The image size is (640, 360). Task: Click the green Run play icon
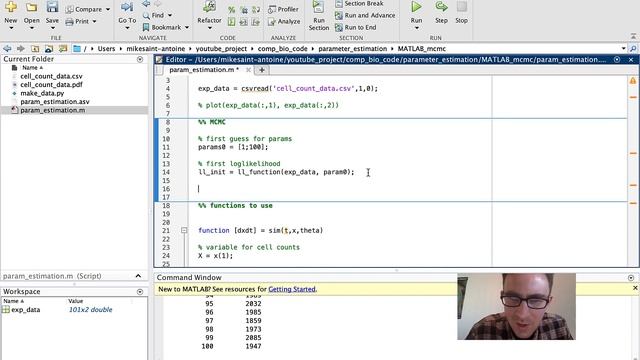(416, 7)
